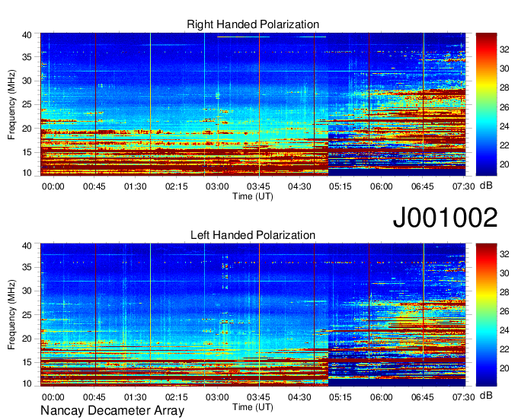This screenshot has height=420, width=518.
Task: Click the Time (UT) label under the right-handed plot
Action: click(253, 196)
